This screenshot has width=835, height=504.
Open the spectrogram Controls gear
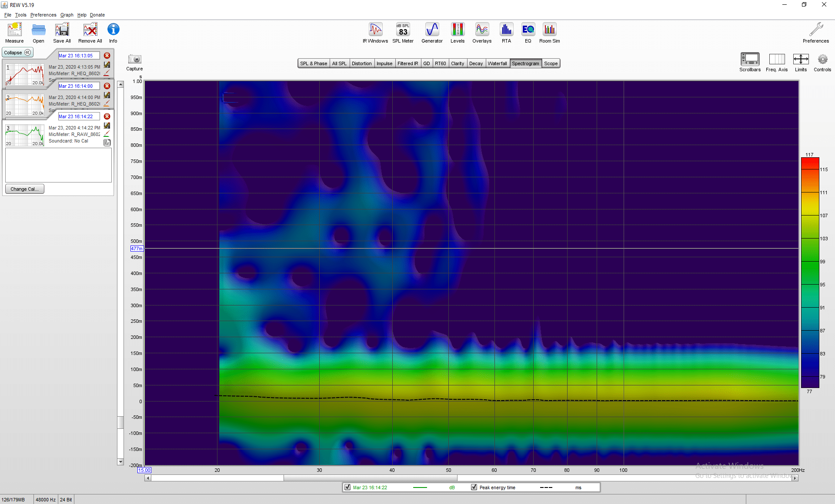822,62
